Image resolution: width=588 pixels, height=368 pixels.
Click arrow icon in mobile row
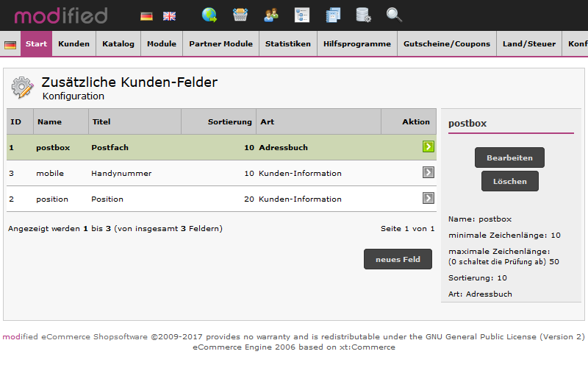[429, 172]
